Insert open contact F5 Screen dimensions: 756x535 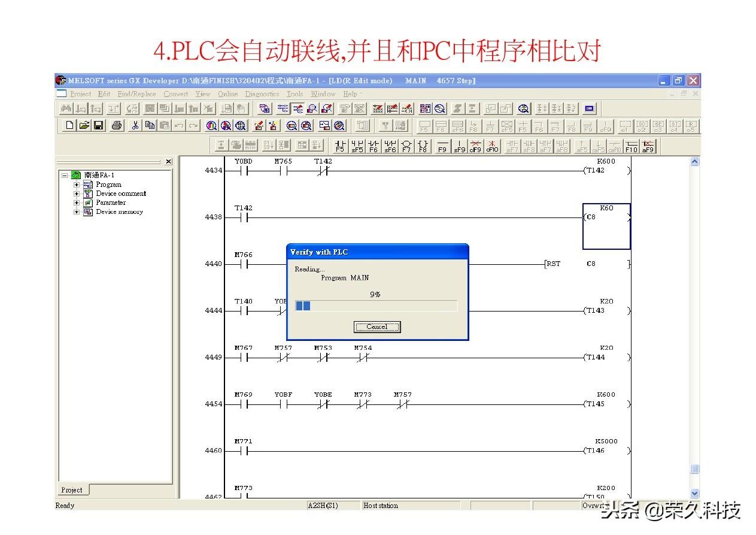[340, 146]
